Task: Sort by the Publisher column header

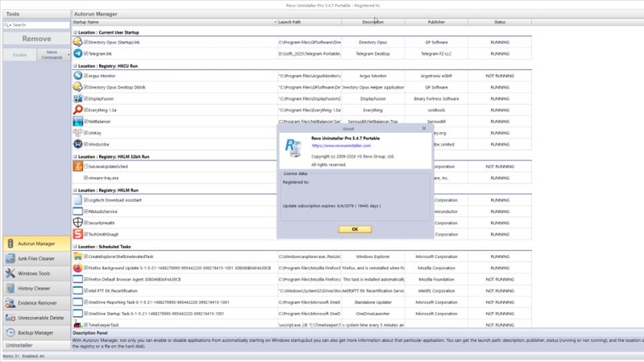Action: (x=436, y=23)
